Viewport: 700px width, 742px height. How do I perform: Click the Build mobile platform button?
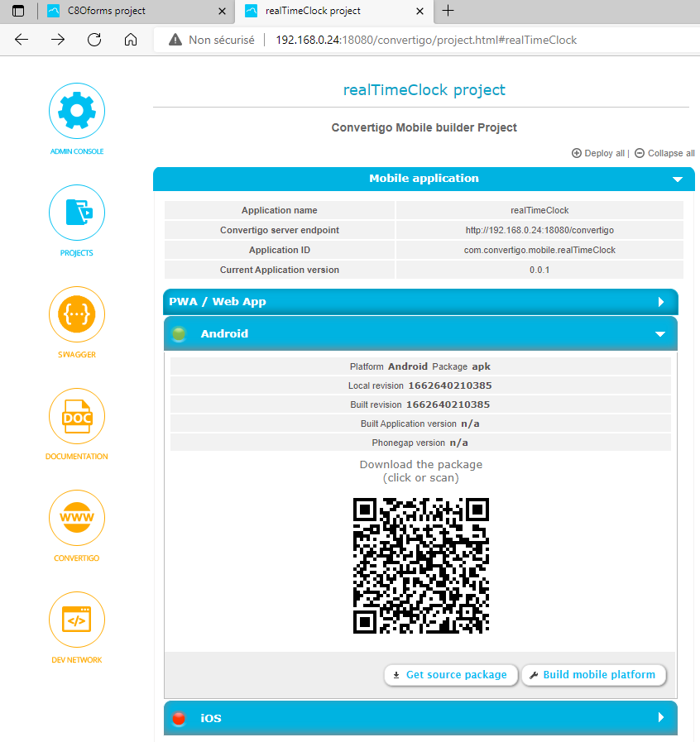[593, 675]
